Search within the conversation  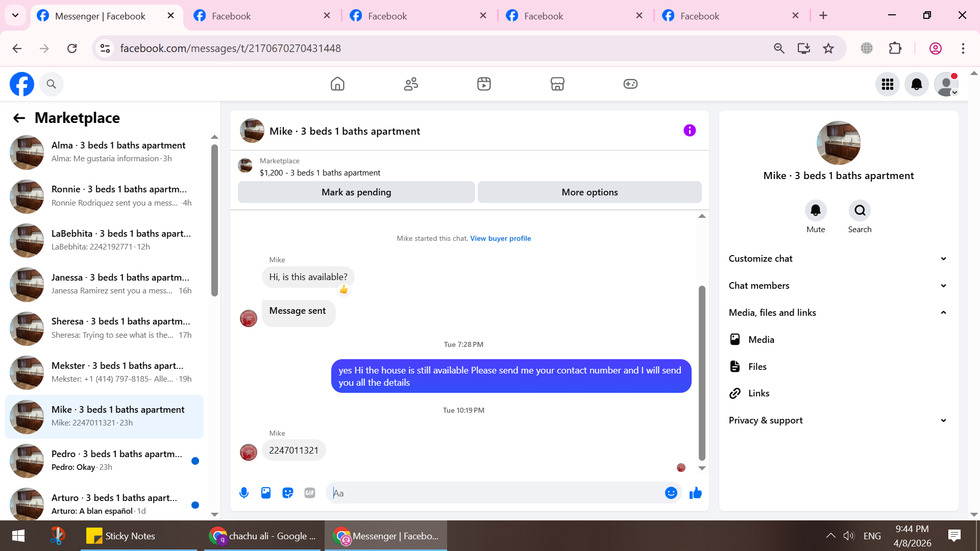coord(860,211)
